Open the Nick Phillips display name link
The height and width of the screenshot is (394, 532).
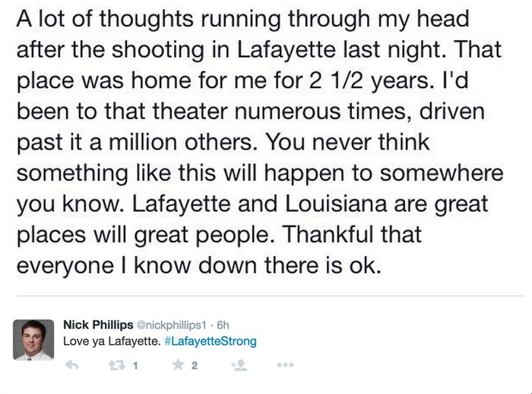click(x=98, y=325)
